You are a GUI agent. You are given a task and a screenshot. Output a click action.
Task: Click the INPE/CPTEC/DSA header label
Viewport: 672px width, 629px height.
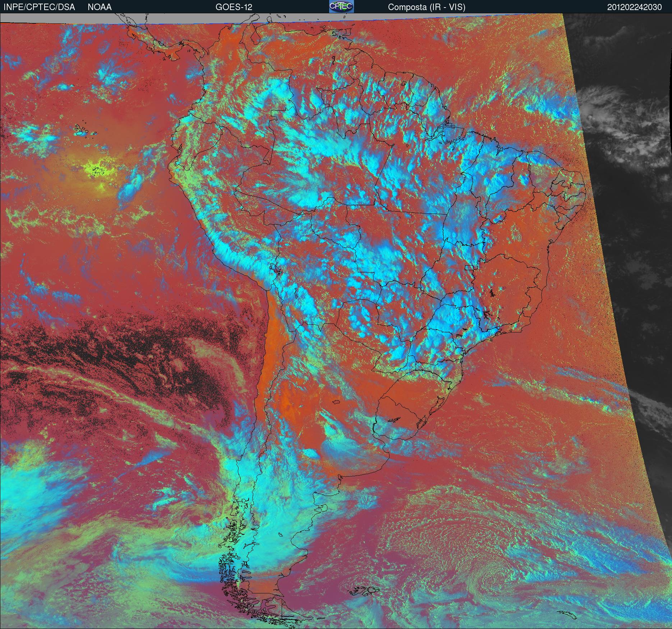(x=39, y=7)
